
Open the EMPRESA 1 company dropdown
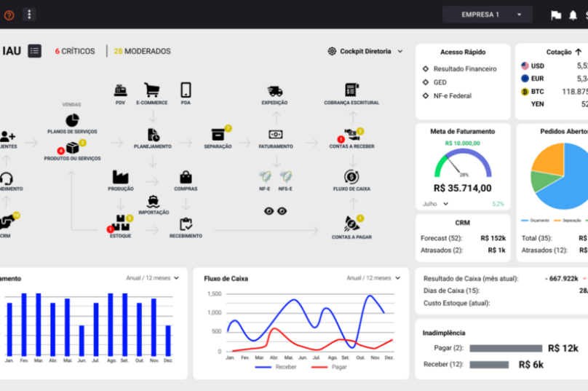(x=487, y=15)
